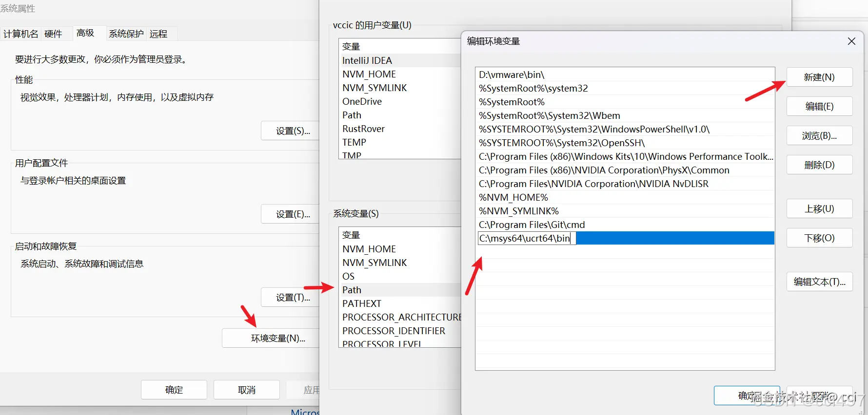868x415 pixels.
Task: Select the NVIDIA PhysX\Common path entry
Action: coord(625,170)
